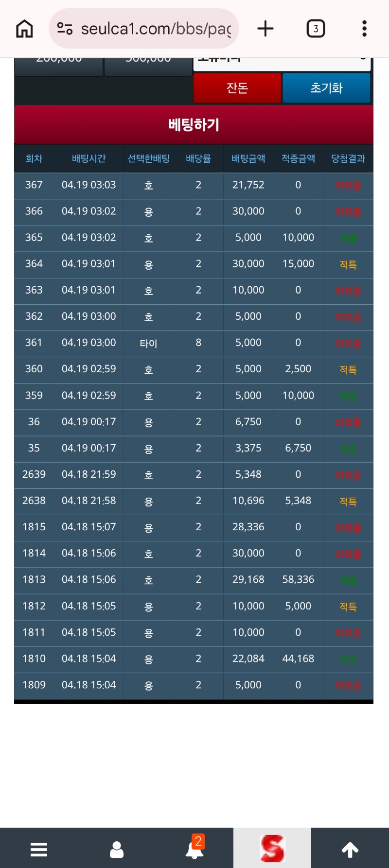Image resolution: width=389 pixels, height=868 pixels.
Task: Tap the seulca1.com address bar
Action: [x=156, y=29]
